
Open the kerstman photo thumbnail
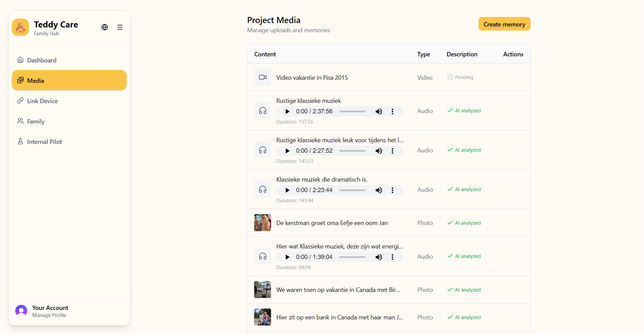pos(263,223)
